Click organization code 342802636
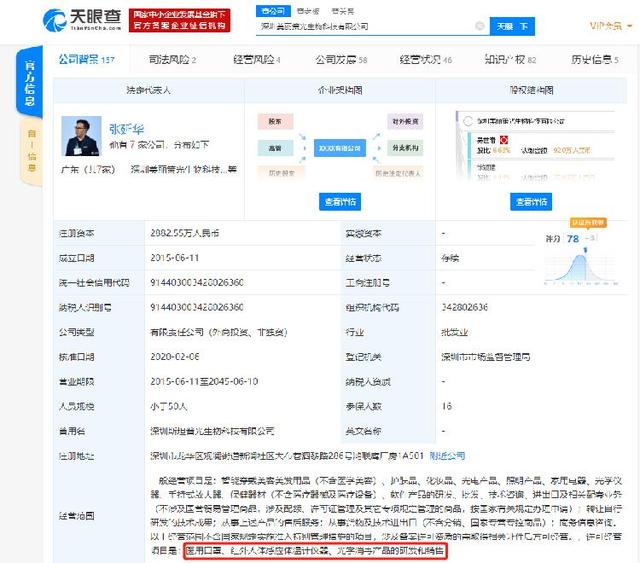 (464, 307)
